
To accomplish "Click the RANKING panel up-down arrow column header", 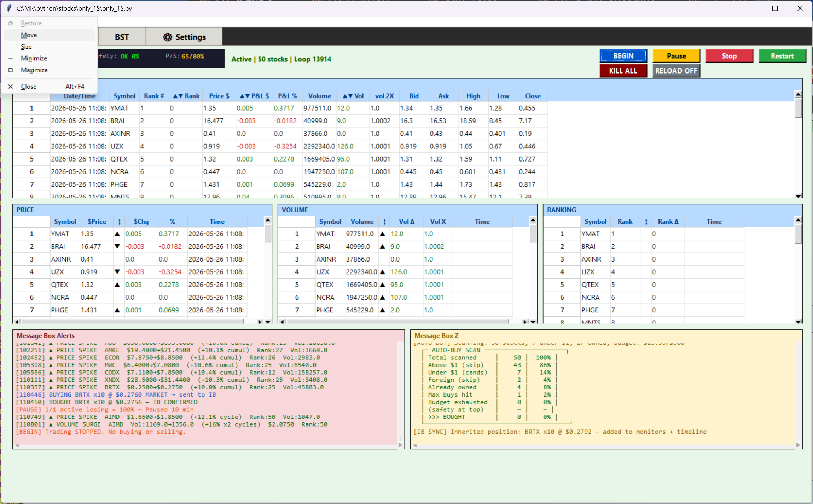I will (x=646, y=222).
